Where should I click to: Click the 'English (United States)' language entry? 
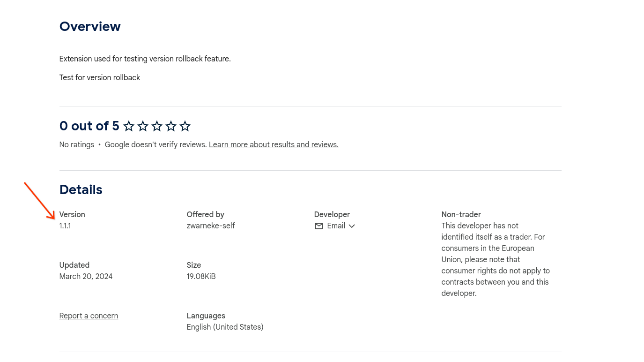click(225, 327)
